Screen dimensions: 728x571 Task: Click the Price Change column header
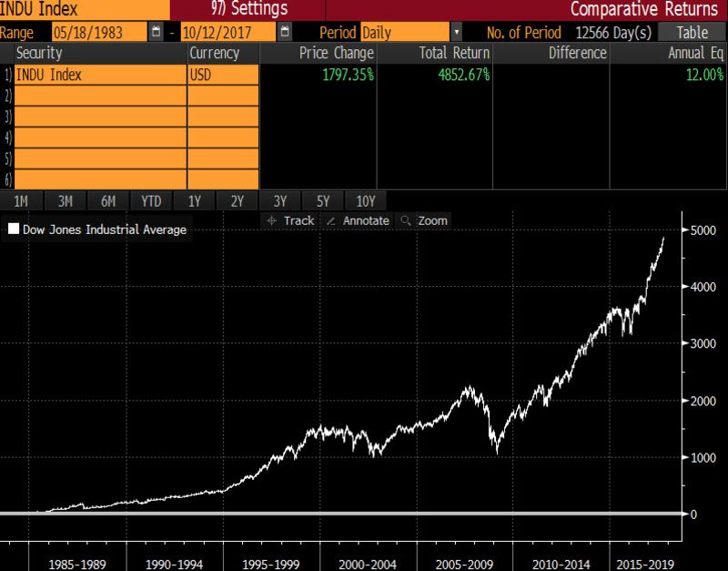pos(318,53)
